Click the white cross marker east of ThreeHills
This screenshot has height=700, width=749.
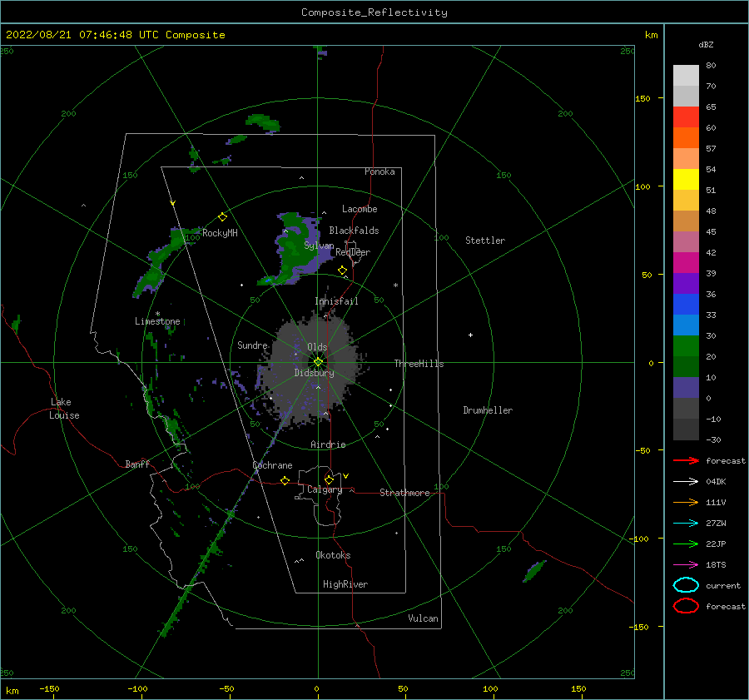point(470,335)
